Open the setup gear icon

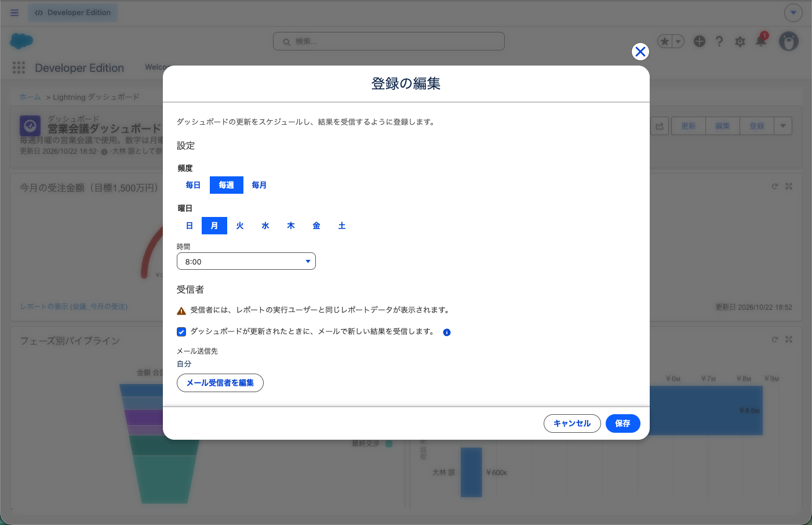[x=740, y=42]
